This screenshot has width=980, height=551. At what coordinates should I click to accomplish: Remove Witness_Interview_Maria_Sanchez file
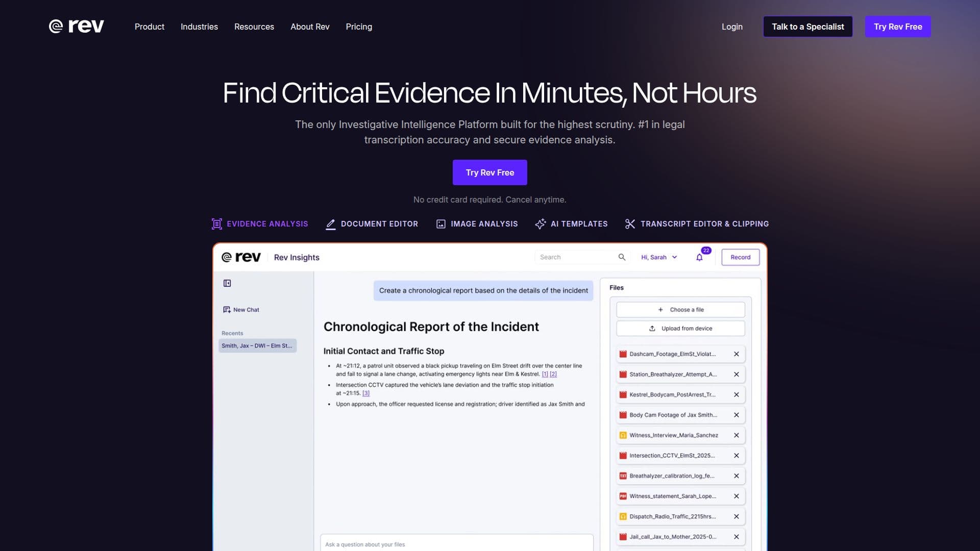pyautogui.click(x=737, y=435)
